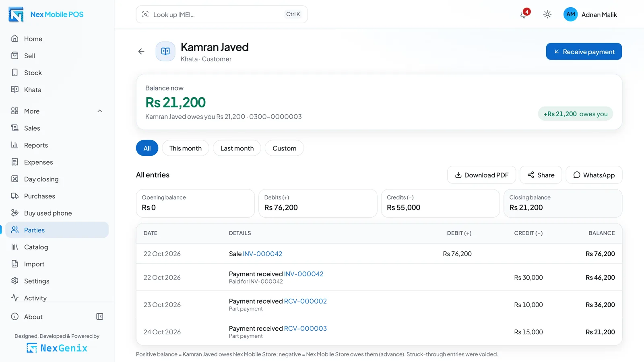
Task: Choose Custom date range filter
Action: (x=284, y=148)
